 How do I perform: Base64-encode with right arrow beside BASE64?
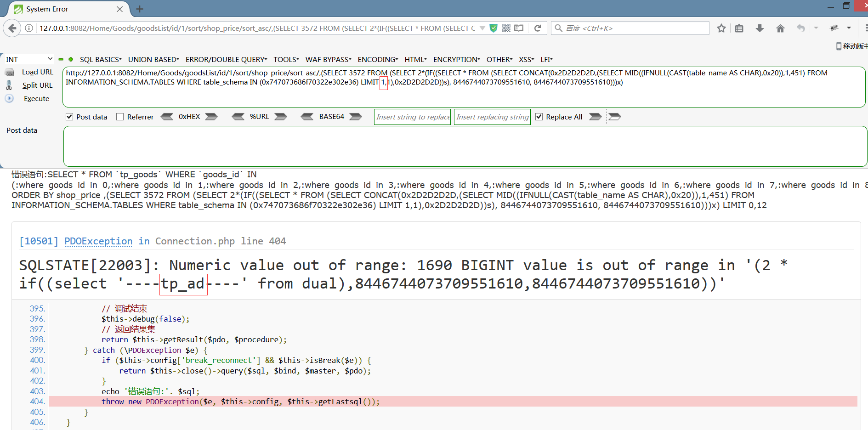(x=356, y=117)
